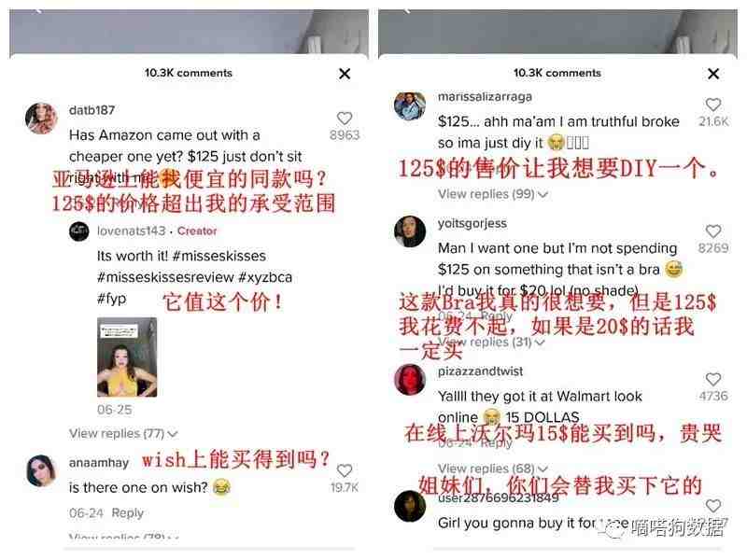The image size is (747, 560).
Task: Tap heart on marissalizarraga's comment
Action: point(712,105)
